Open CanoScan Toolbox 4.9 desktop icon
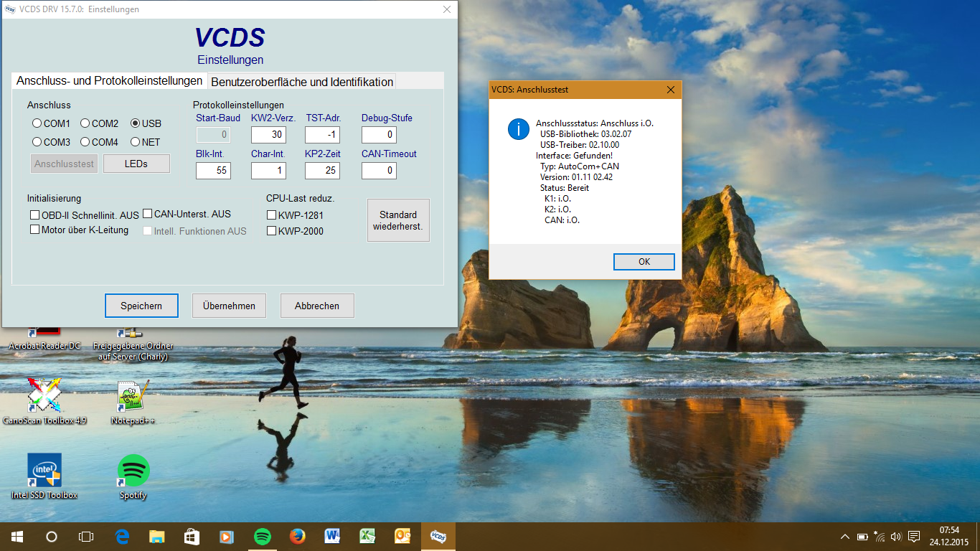This screenshot has height=551, width=980. click(x=44, y=397)
